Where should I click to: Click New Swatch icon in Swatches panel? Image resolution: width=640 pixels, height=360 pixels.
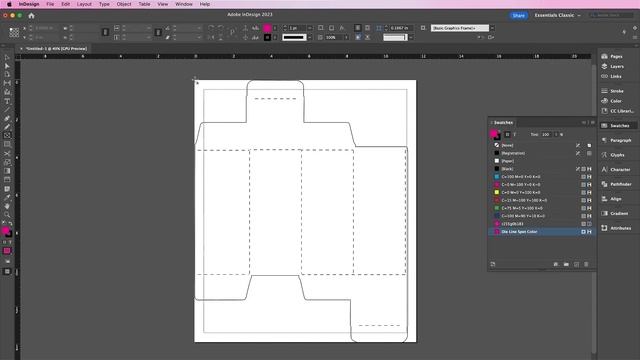[576, 264]
